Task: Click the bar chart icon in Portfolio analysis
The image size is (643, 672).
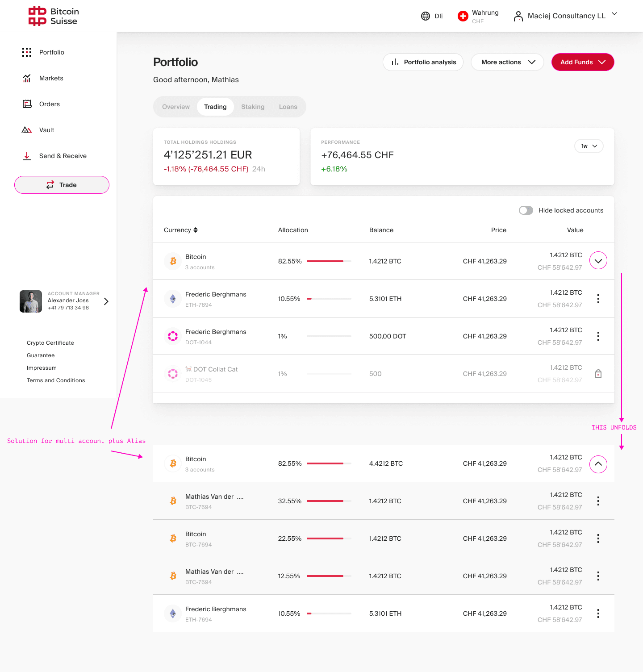Action: [395, 62]
